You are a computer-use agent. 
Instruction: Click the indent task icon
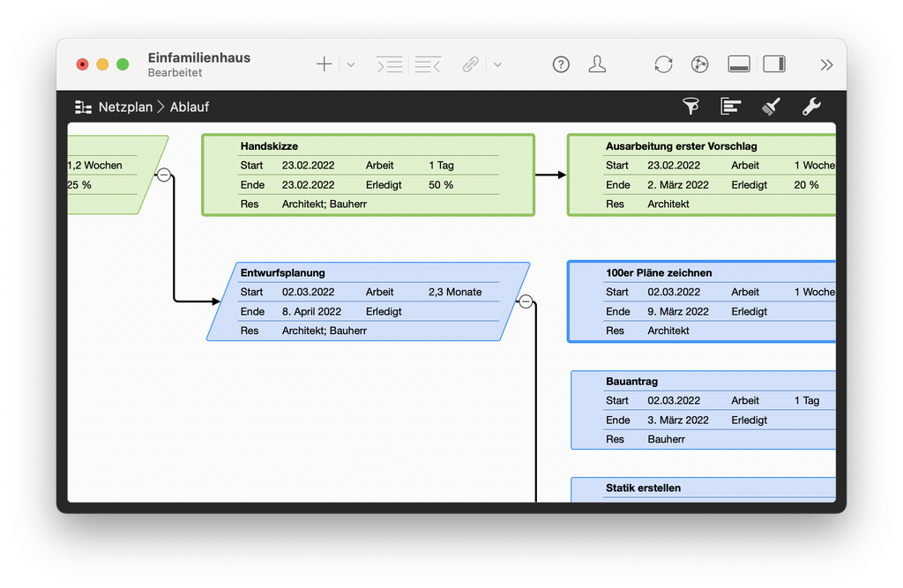click(x=389, y=64)
